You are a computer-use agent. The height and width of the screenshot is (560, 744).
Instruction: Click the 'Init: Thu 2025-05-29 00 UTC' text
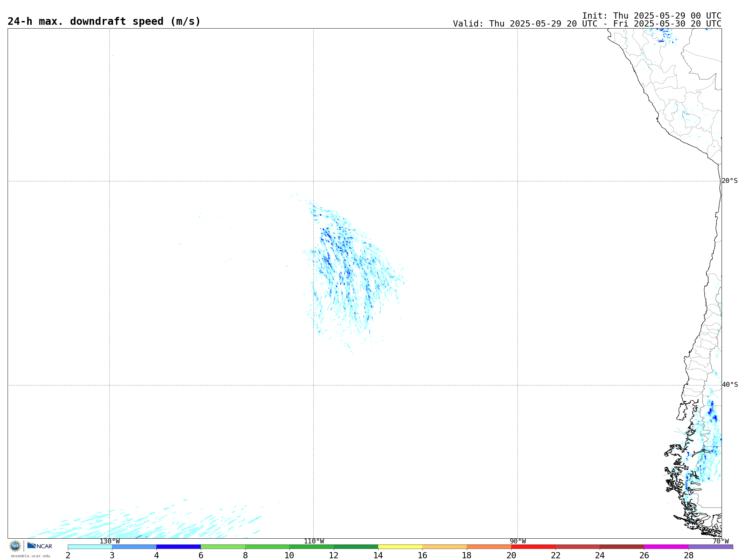pos(652,16)
